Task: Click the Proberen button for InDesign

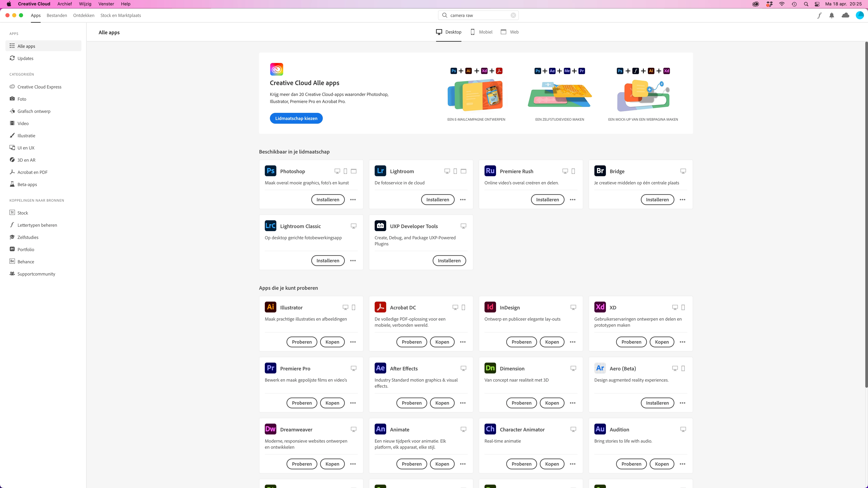Action: tap(521, 342)
